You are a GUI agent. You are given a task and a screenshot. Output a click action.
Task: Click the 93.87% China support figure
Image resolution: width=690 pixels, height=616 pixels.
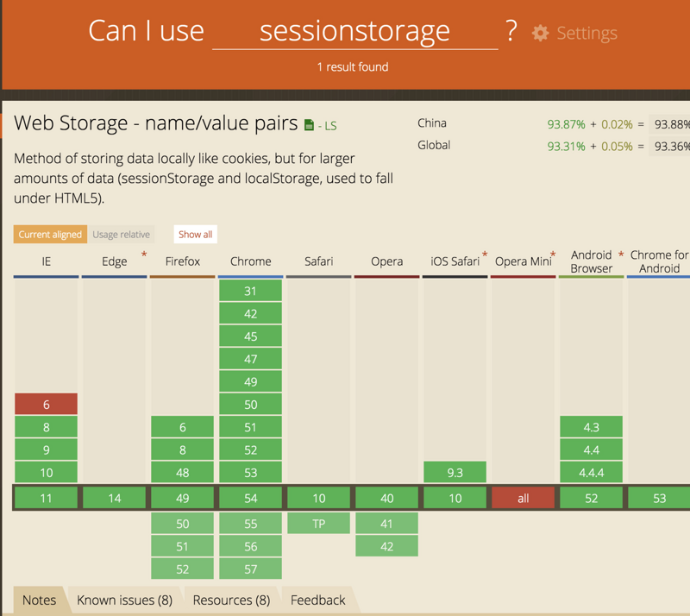(x=566, y=124)
